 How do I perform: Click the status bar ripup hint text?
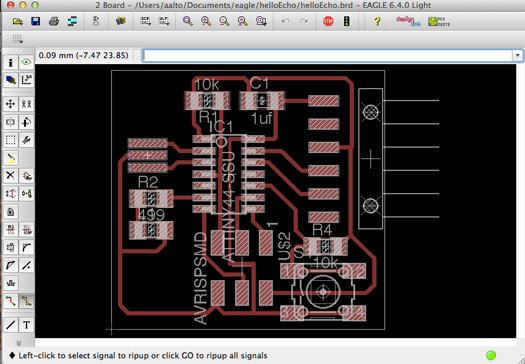[x=143, y=355]
